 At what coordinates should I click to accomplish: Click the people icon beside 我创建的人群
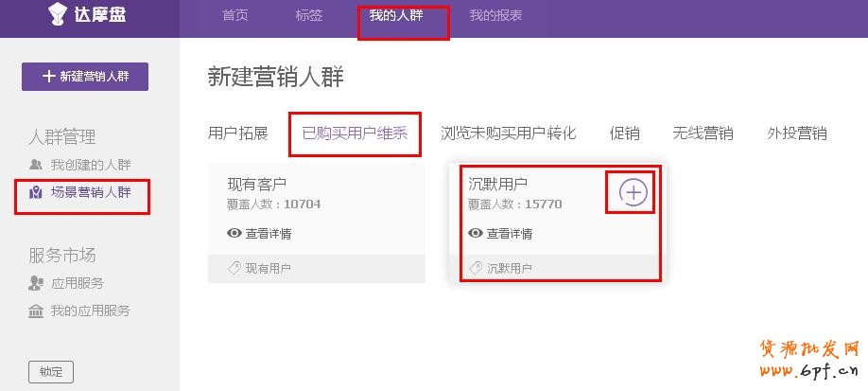point(36,165)
